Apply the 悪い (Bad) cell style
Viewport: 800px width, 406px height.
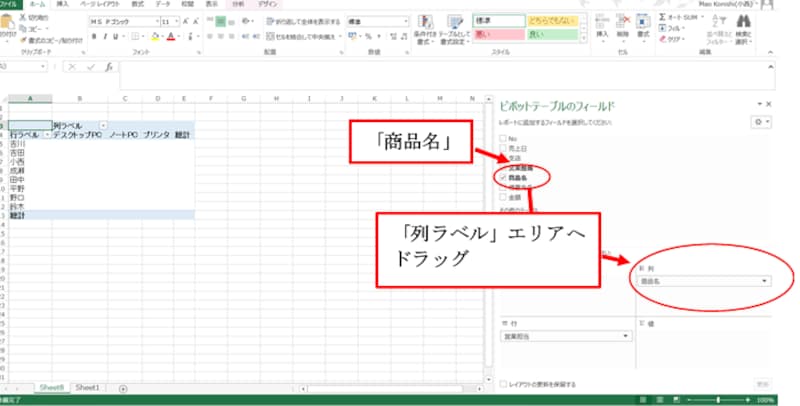498,35
